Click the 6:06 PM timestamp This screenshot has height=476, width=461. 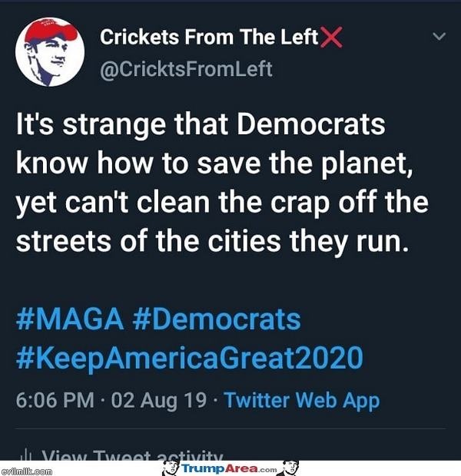(55, 400)
